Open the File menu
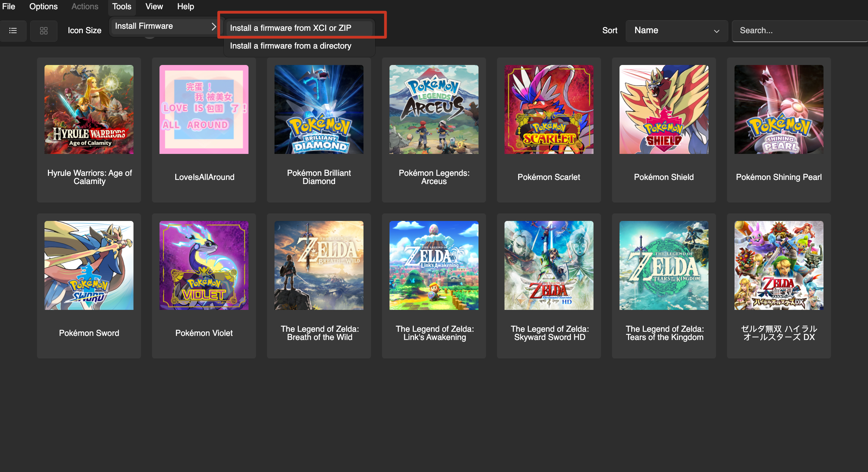 [x=9, y=6]
